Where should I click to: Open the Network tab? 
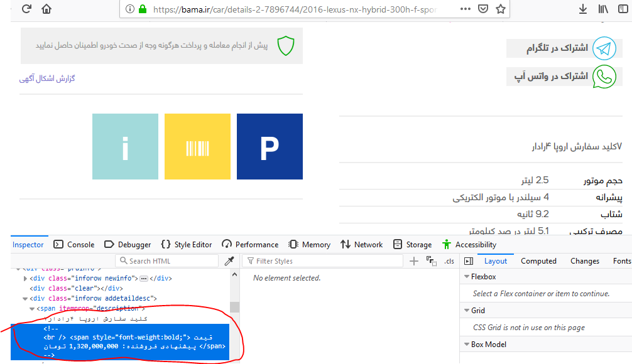(361, 244)
